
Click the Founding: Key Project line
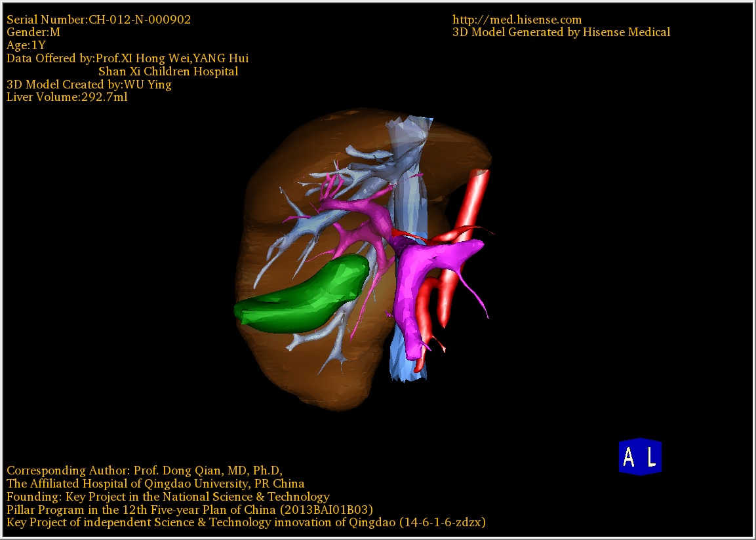(169, 497)
